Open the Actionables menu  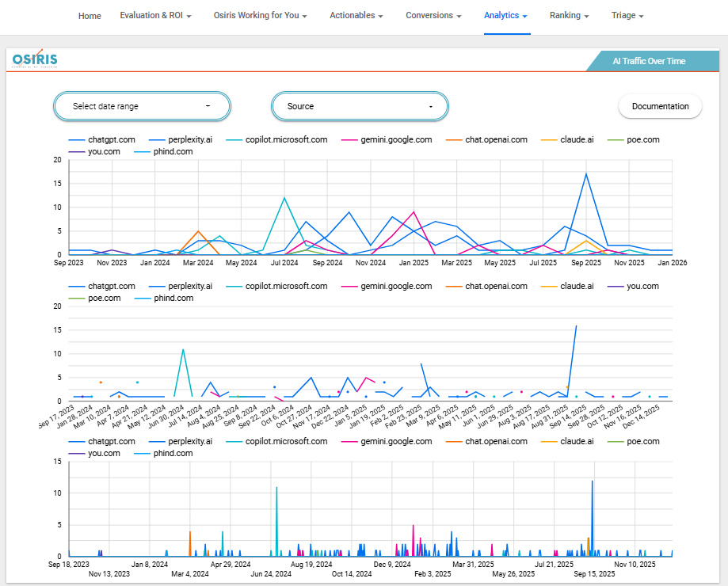point(356,16)
